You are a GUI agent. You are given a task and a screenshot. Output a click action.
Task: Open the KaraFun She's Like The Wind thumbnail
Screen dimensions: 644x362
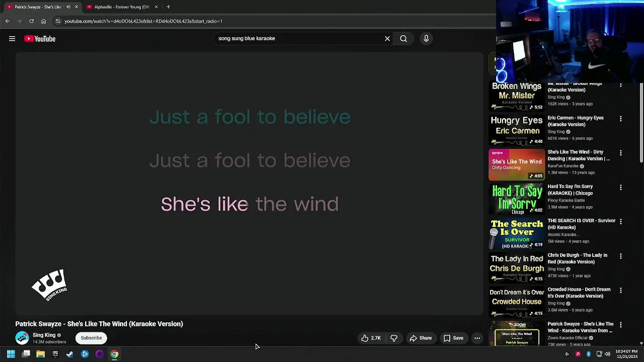click(517, 164)
